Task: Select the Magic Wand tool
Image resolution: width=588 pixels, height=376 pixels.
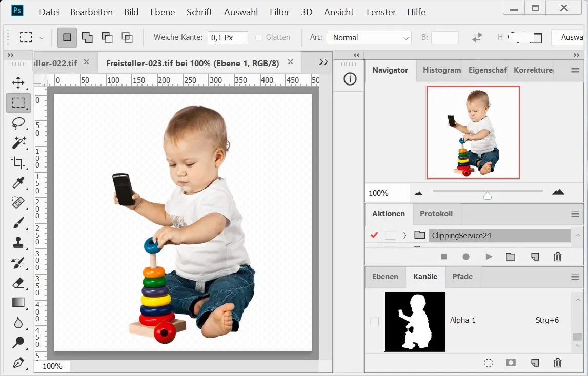Action: [x=18, y=143]
